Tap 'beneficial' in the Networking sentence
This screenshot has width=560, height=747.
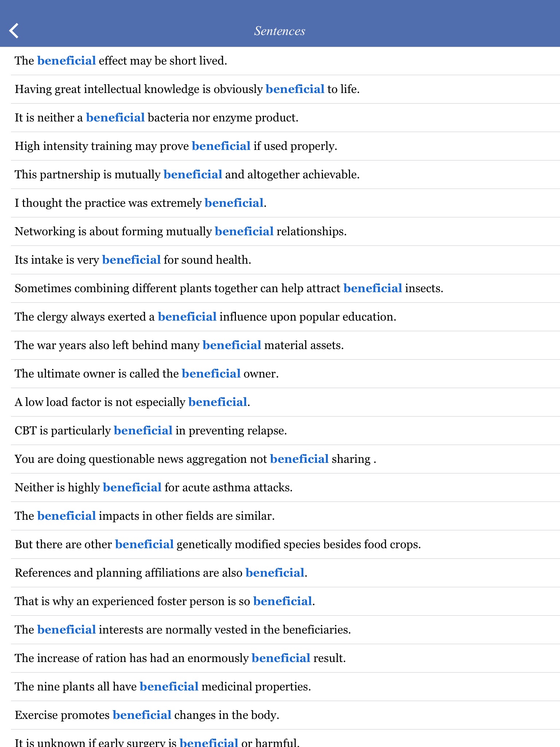(244, 232)
